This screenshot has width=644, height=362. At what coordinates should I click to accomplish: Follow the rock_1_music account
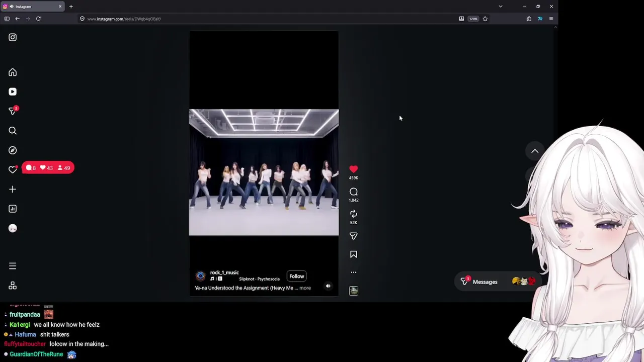tap(297, 276)
